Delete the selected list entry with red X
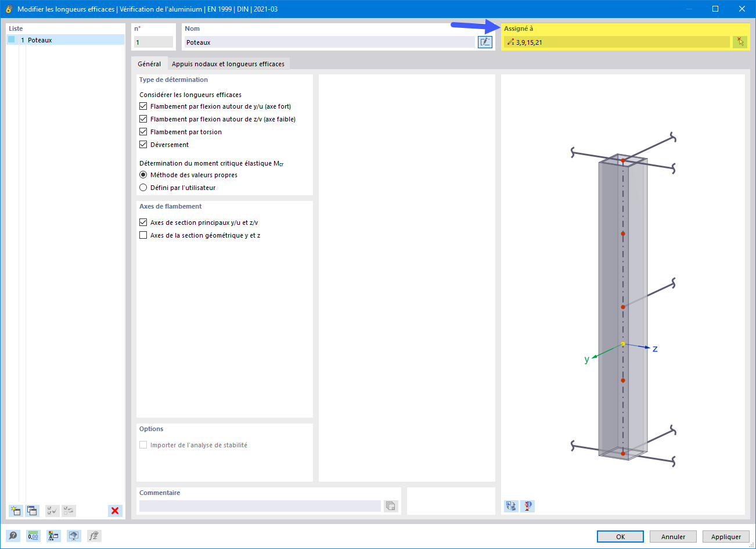This screenshot has height=549, width=756. tap(115, 511)
